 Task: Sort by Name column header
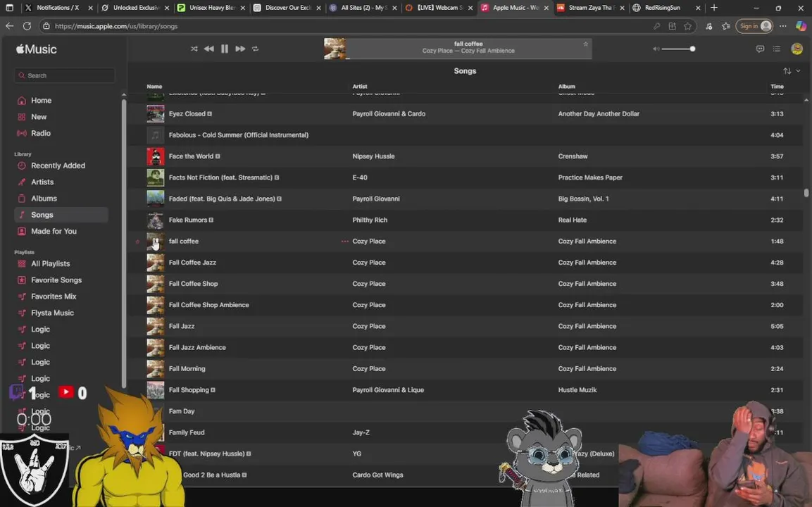tap(154, 87)
